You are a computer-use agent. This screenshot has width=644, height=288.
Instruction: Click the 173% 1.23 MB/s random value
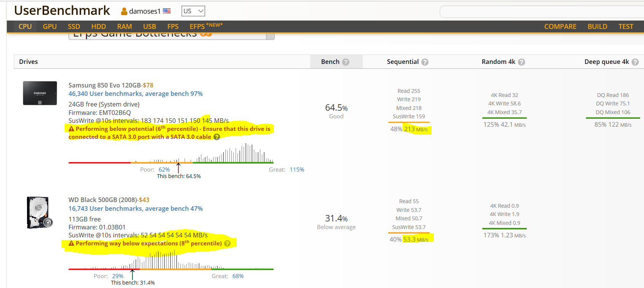(x=505, y=235)
